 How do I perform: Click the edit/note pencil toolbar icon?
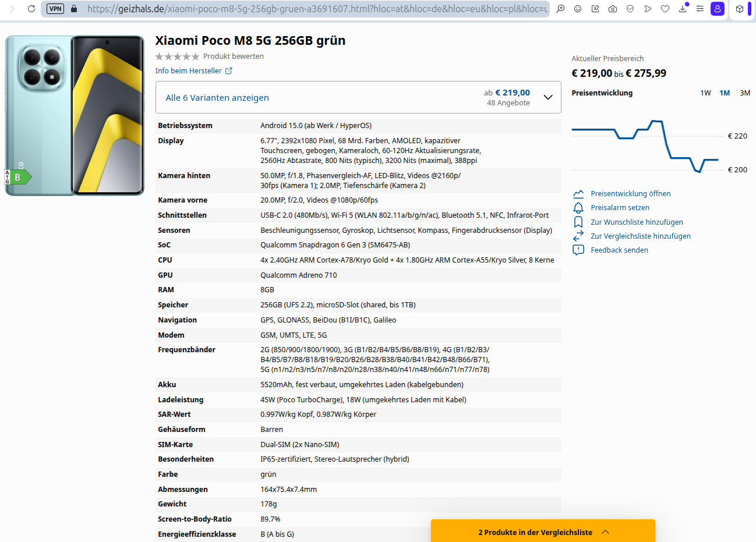coord(595,9)
